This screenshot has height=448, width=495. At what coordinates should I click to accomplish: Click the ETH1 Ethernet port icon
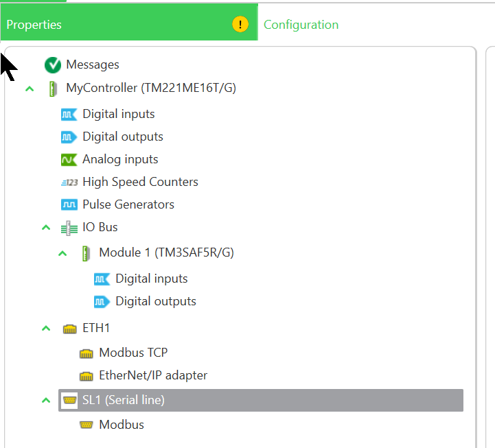(x=69, y=329)
